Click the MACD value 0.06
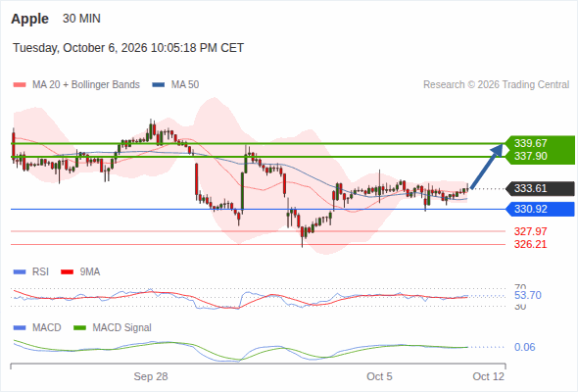 coord(525,347)
